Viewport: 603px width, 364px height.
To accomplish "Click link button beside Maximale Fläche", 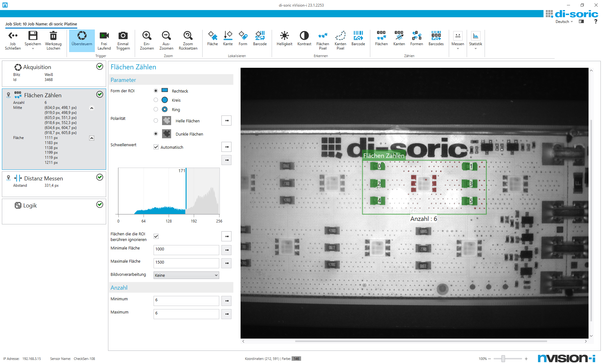I will 226,263.
